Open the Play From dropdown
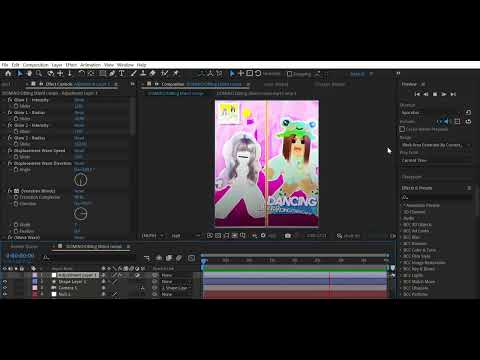 pos(436,160)
